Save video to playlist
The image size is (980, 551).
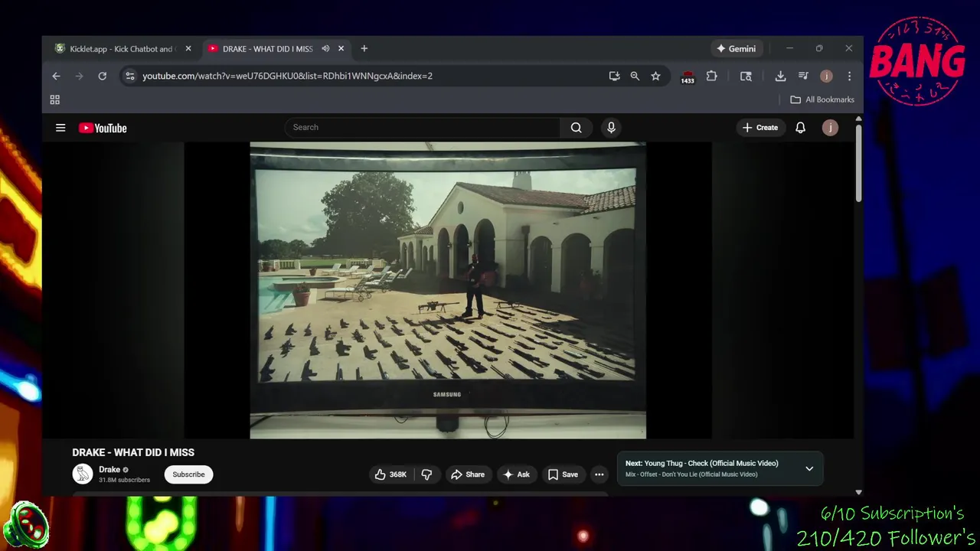pyautogui.click(x=563, y=474)
